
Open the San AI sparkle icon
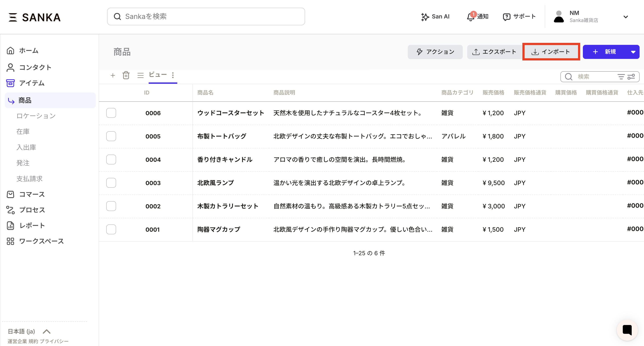point(425,17)
